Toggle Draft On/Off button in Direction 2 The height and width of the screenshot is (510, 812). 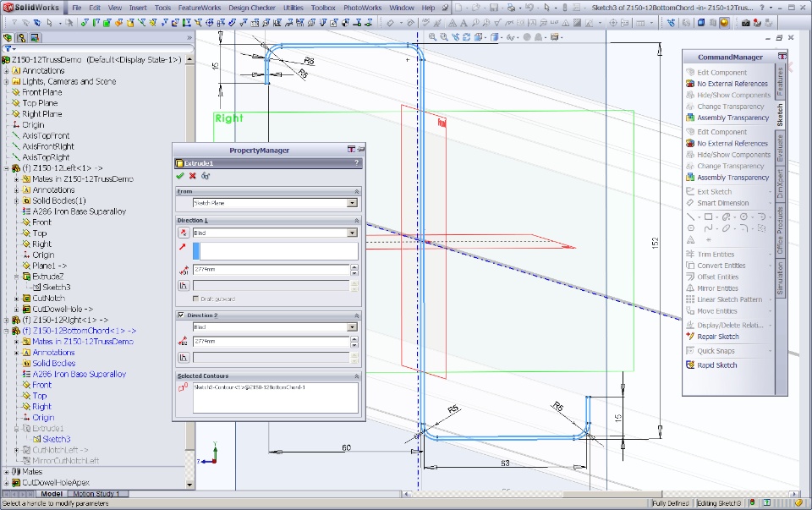pos(184,358)
